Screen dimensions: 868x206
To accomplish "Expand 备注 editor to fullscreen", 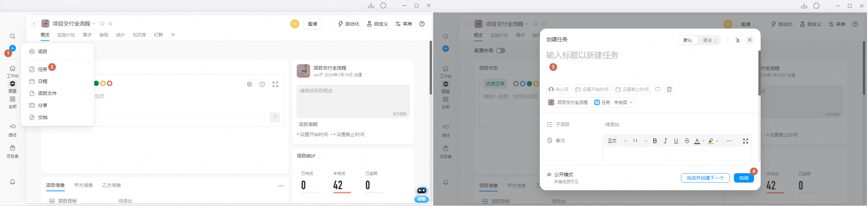I will coord(746,141).
